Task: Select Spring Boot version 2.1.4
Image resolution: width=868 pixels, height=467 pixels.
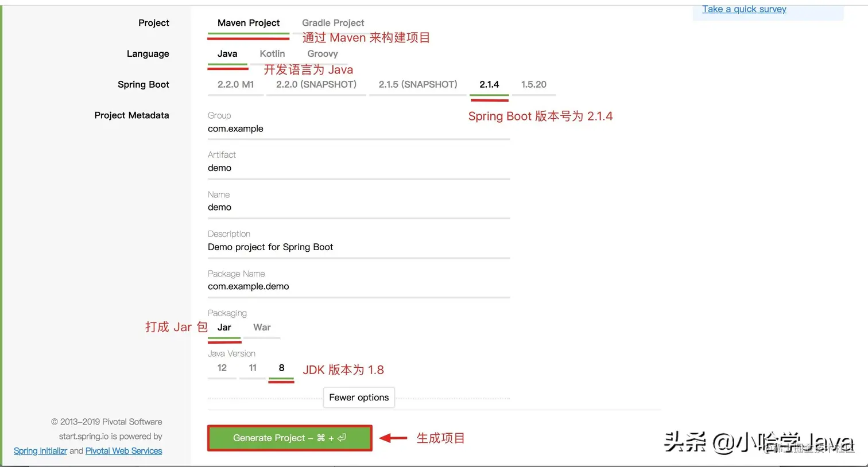Action: click(489, 84)
